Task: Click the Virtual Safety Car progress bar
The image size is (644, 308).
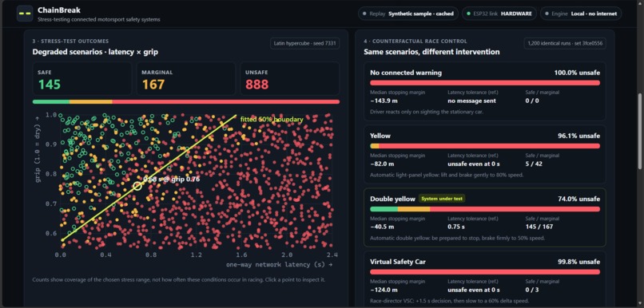Action: tap(485, 272)
